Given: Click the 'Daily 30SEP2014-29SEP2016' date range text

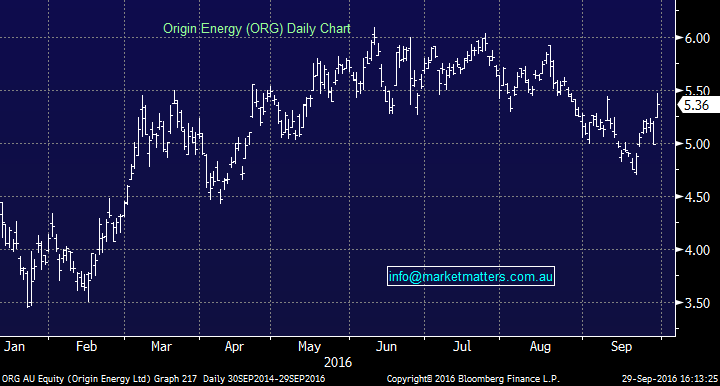Looking at the screenshot, I should tap(264, 379).
